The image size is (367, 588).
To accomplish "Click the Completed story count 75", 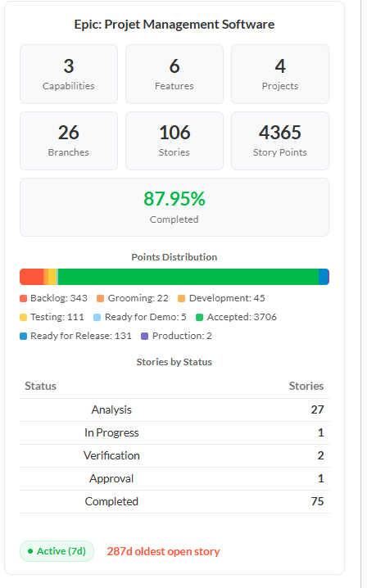I will [317, 501].
